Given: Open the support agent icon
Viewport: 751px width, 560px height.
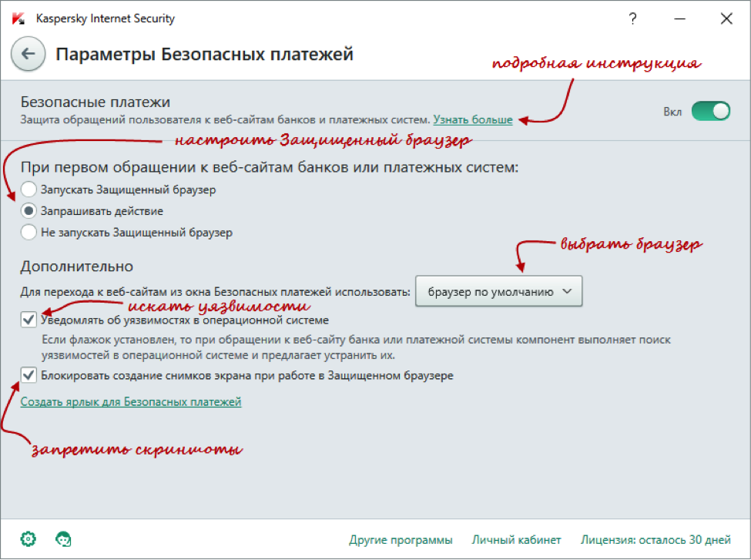Looking at the screenshot, I should pos(63,539).
